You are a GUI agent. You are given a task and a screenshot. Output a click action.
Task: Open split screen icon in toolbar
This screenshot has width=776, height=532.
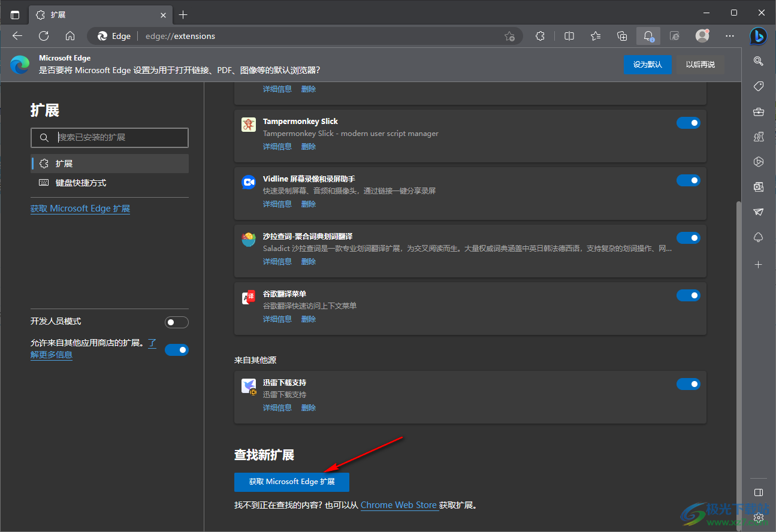569,36
